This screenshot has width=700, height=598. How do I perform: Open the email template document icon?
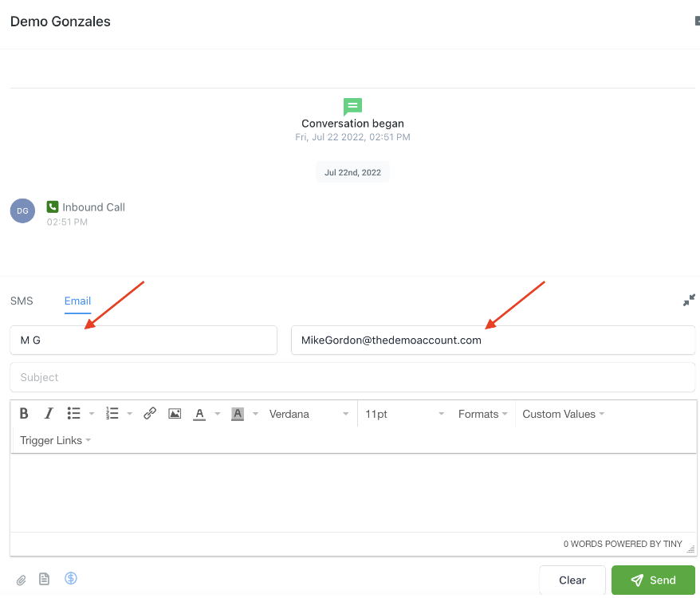pyautogui.click(x=45, y=580)
